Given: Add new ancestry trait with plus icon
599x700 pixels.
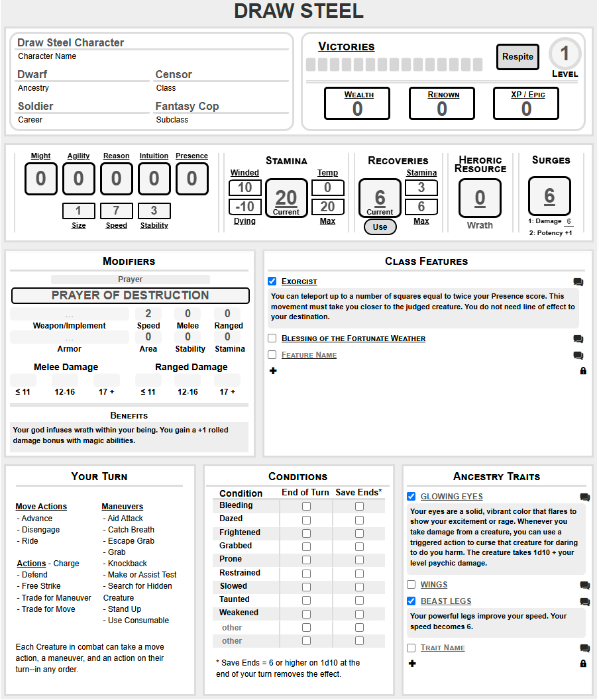Looking at the screenshot, I should 412,664.
